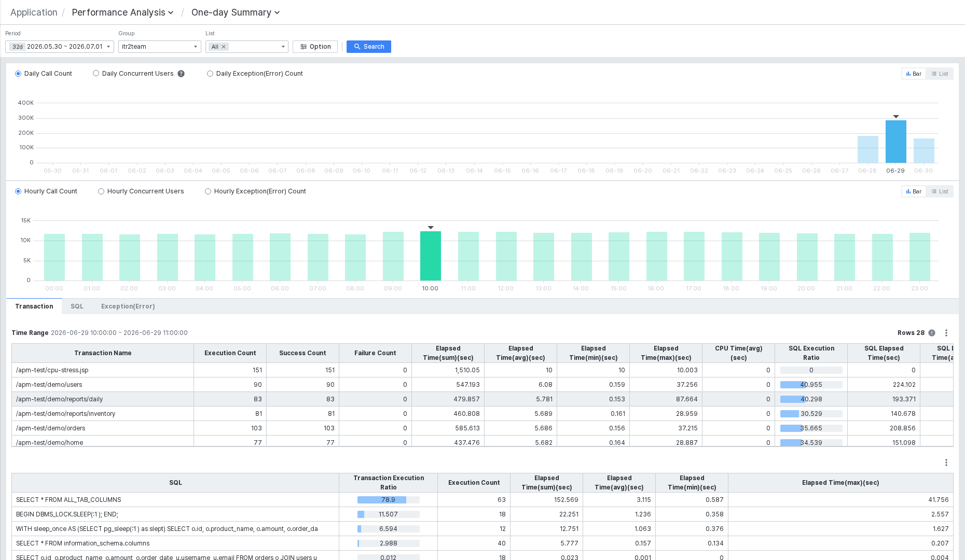The height and width of the screenshot is (560, 965).
Task: Click the 1,510.05 elapsed time cell
Action: coord(448,370)
